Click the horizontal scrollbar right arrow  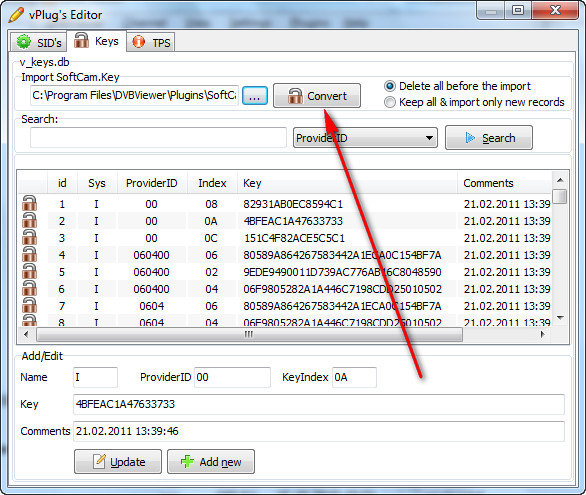[543, 334]
